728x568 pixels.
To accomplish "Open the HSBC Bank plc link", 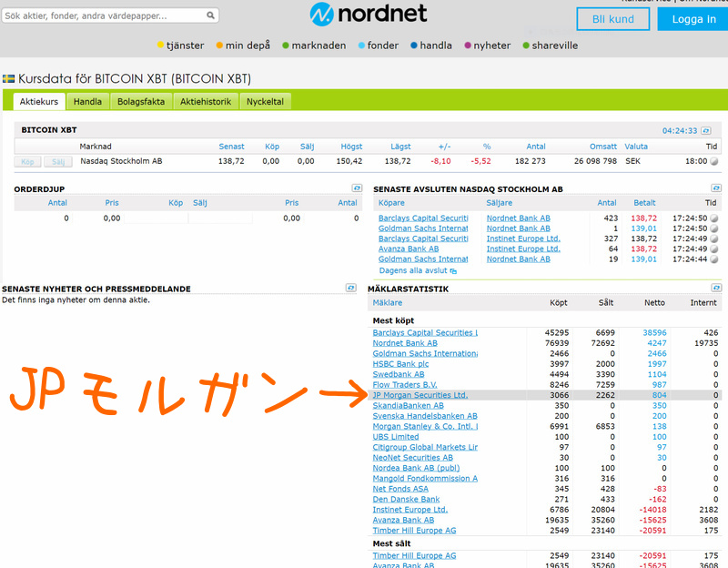I will (x=400, y=364).
